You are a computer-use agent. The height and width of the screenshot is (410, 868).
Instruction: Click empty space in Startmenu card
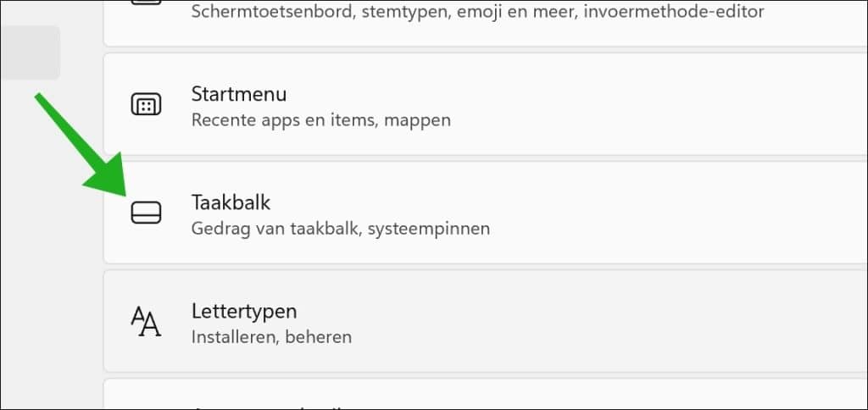pyautogui.click(x=665, y=104)
